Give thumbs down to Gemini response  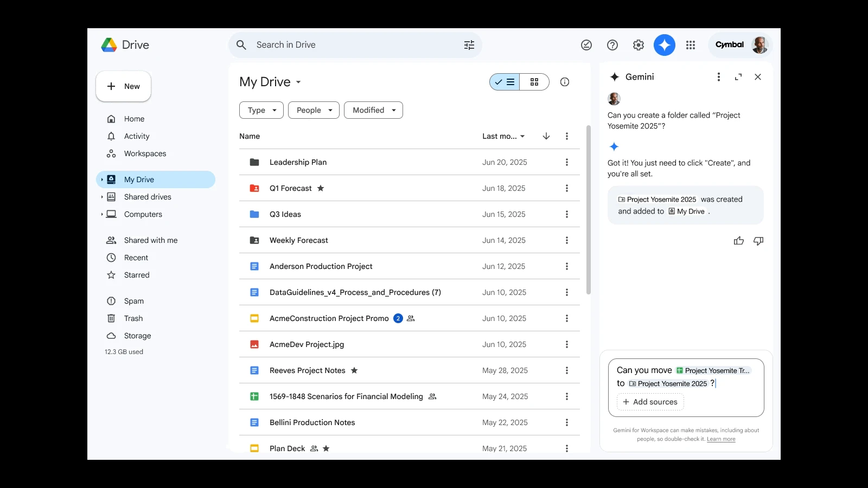coord(758,241)
